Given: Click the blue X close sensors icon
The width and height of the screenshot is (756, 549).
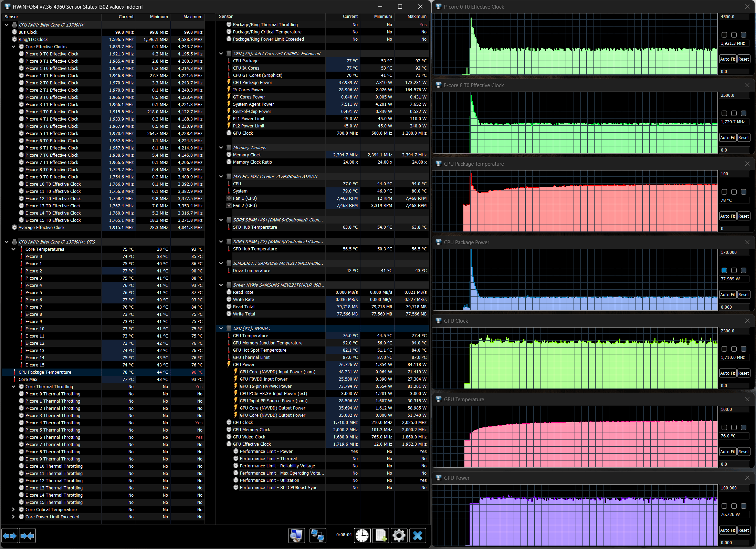Looking at the screenshot, I should coord(418,536).
